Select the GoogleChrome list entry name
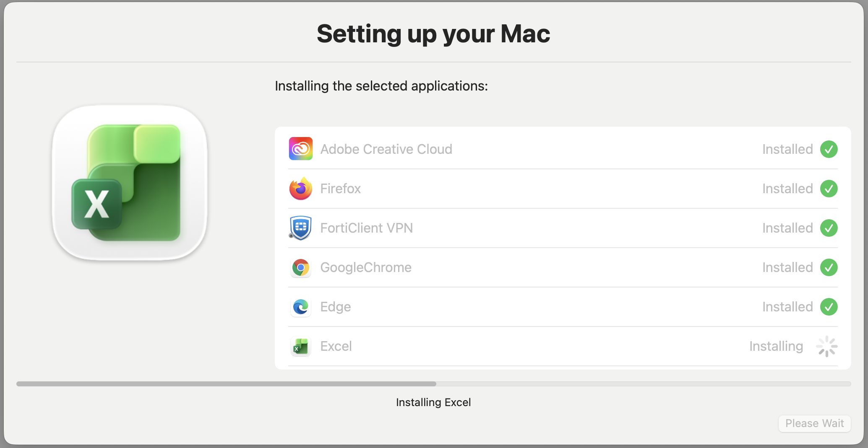This screenshot has height=448, width=868. pos(366,267)
